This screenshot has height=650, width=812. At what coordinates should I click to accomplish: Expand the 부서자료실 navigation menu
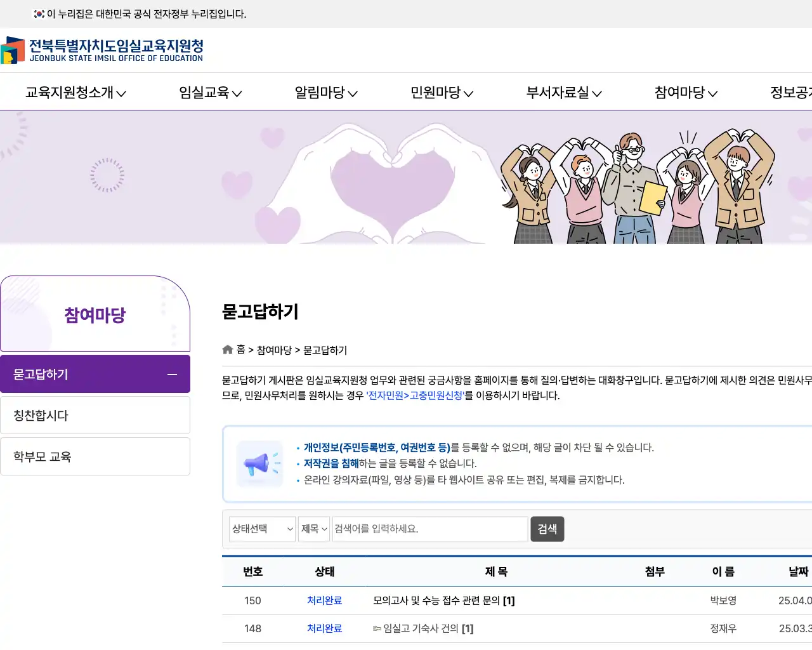[563, 91]
